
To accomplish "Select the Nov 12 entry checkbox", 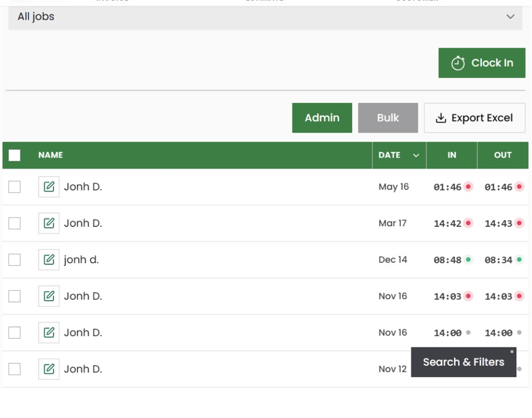I will click(15, 369).
